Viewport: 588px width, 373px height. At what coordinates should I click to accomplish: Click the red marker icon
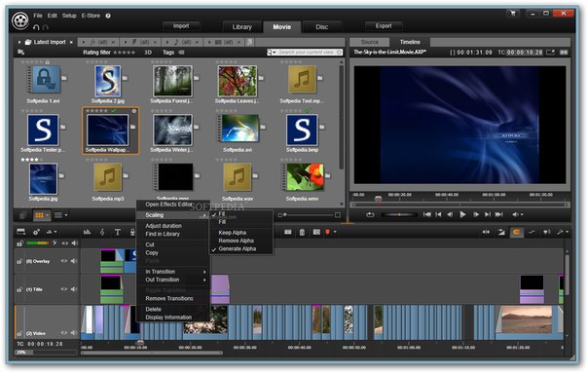(327, 233)
